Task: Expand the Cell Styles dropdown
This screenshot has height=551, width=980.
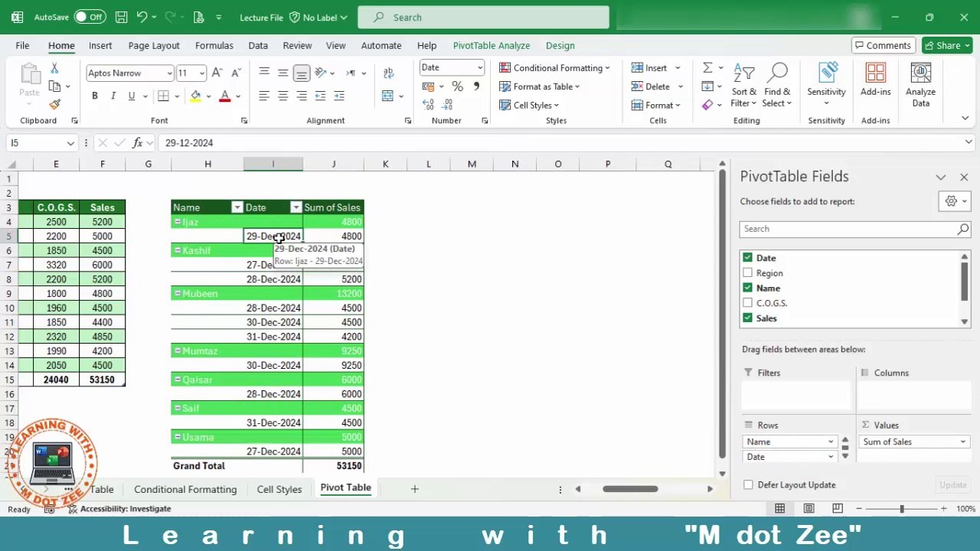Action: [x=556, y=106]
